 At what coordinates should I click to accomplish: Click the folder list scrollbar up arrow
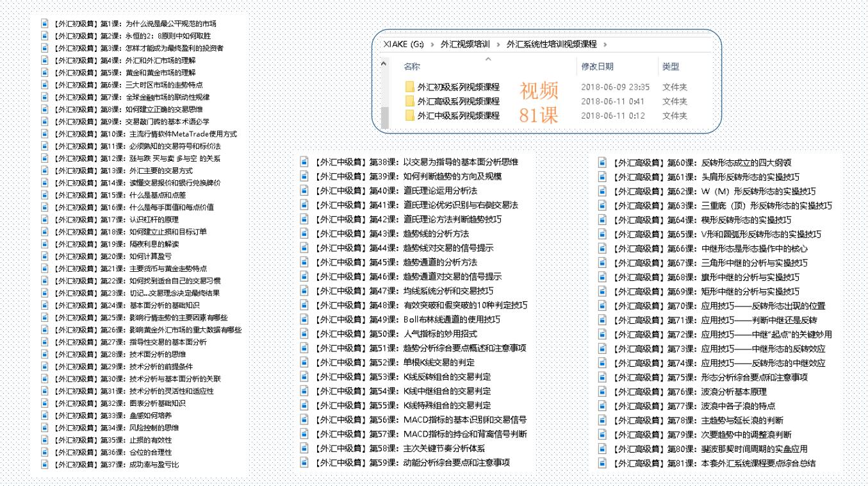384,63
